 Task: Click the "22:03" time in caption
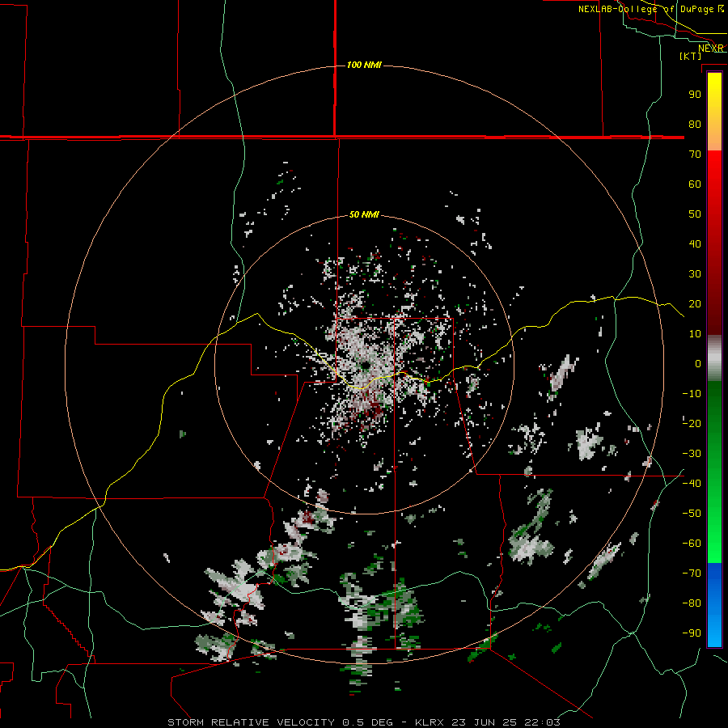[542, 722]
